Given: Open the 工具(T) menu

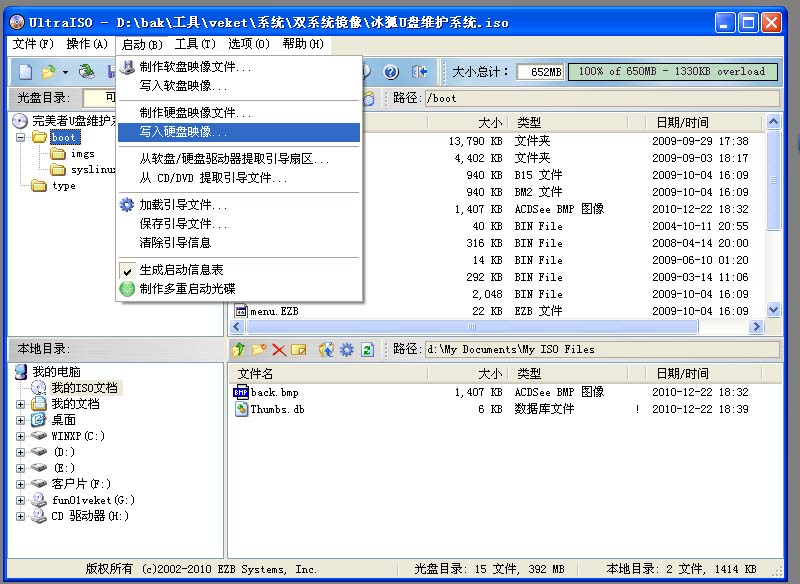Looking at the screenshot, I should [x=195, y=44].
